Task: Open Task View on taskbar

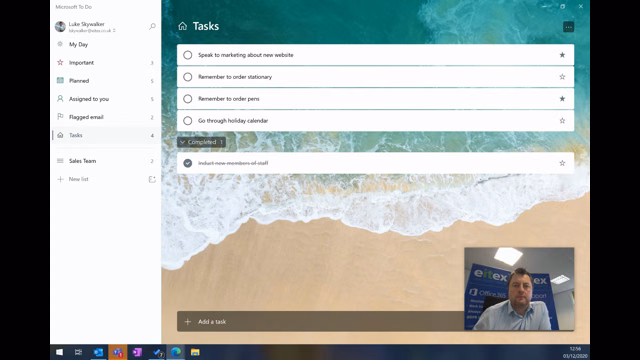Action: click(78, 352)
